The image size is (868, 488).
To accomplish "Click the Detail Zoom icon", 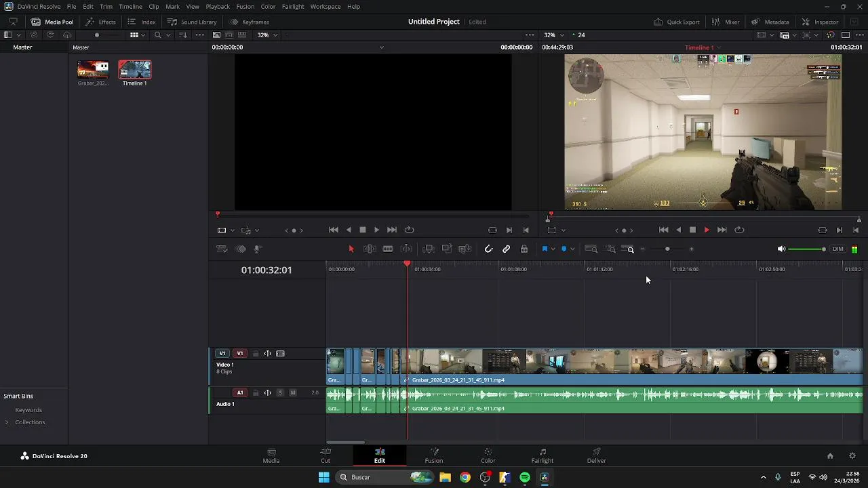I will [x=610, y=249].
